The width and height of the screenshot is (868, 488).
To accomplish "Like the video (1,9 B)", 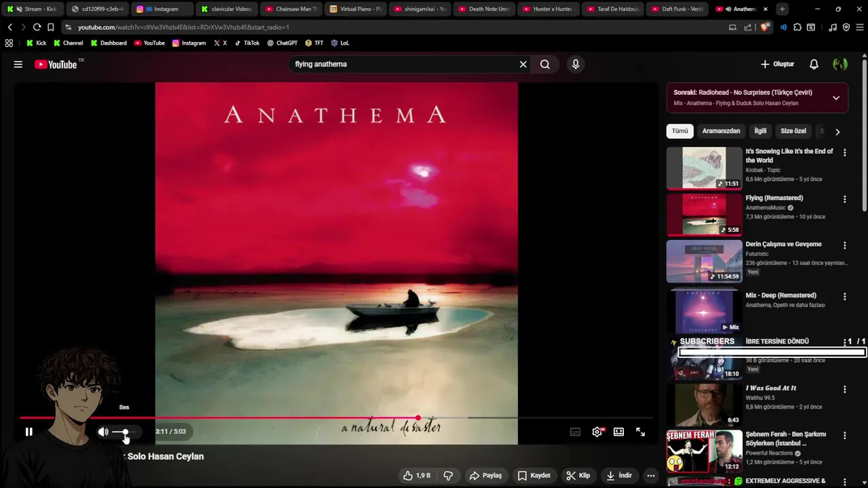I will 417,475.
